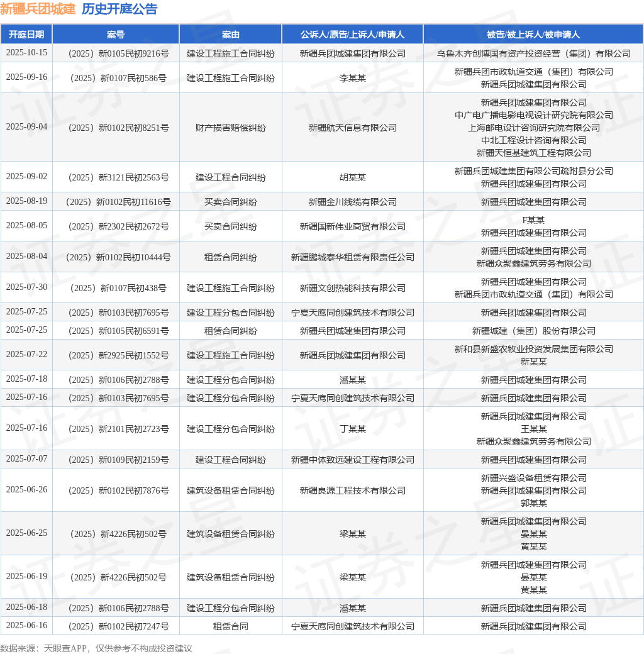The width and height of the screenshot is (644, 654).
Task: Click the 案号 column header
Action: click(116, 34)
